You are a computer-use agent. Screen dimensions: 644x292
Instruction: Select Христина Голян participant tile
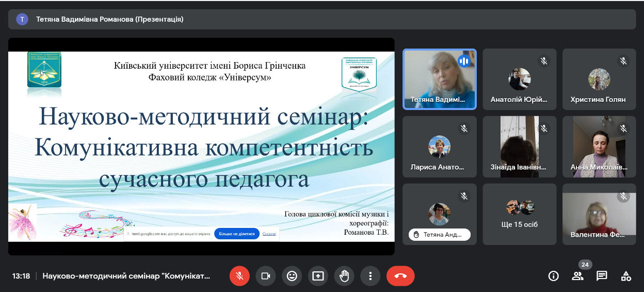pos(599,79)
